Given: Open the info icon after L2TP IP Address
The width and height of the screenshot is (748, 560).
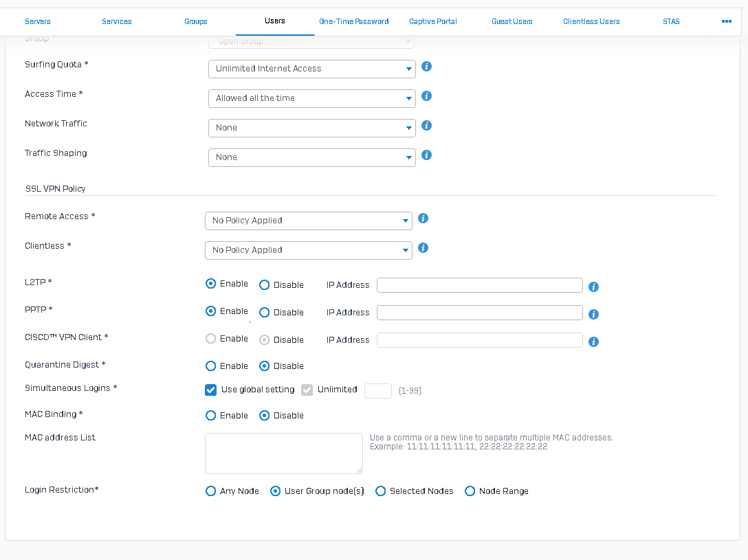Looking at the screenshot, I should pyautogui.click(x=593, y=287).
